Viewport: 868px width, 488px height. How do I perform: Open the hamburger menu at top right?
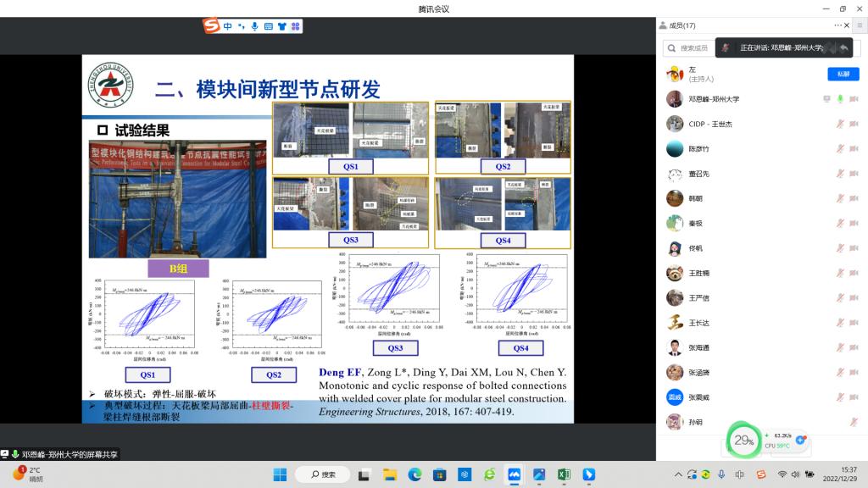[x=860, y=25]
